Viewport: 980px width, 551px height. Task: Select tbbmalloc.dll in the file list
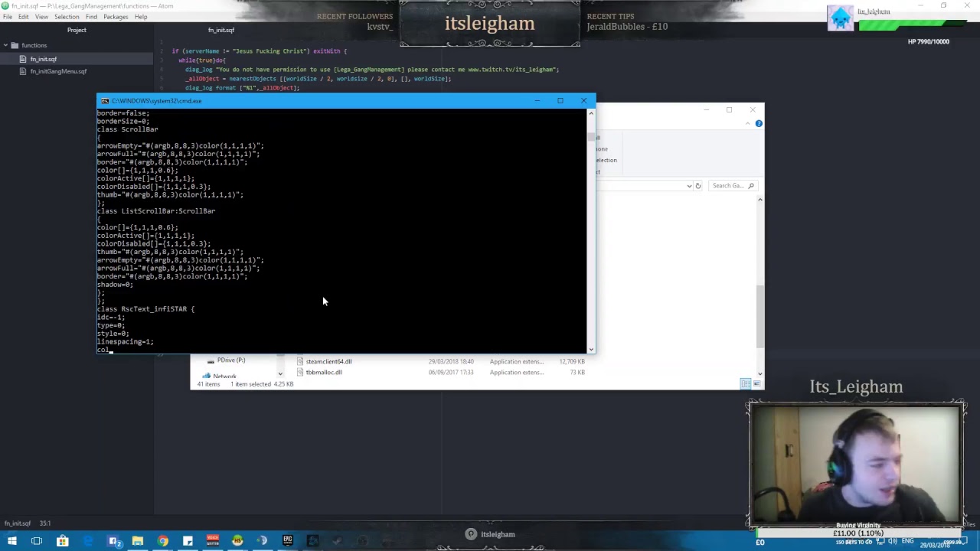pos(323,372)
